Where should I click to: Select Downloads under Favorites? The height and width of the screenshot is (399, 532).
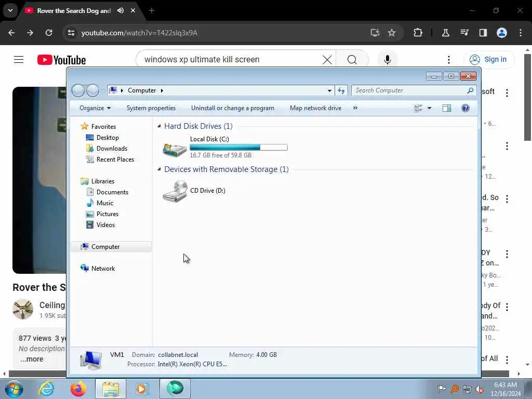click(112, 148)
